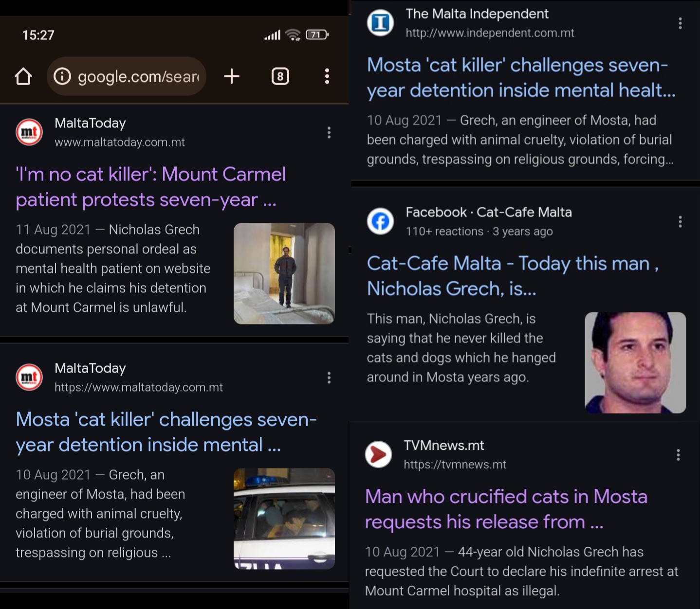Open options for Malta Independent result
Image resolution: width=700 pixels, height=609 pixels.
pyautogui.click(x=680, y=23)
